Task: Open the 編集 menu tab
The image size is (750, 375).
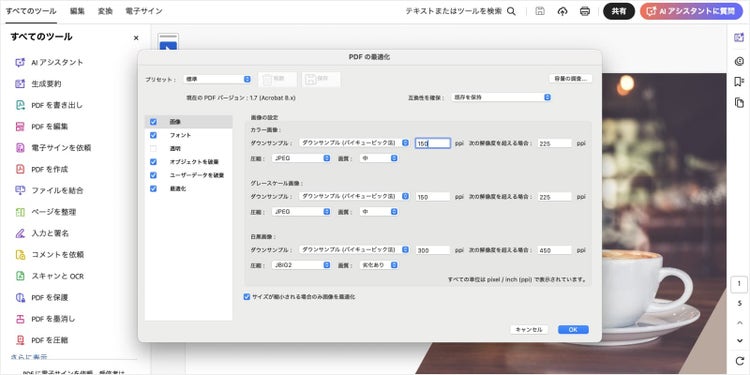Action: (77, 11)
